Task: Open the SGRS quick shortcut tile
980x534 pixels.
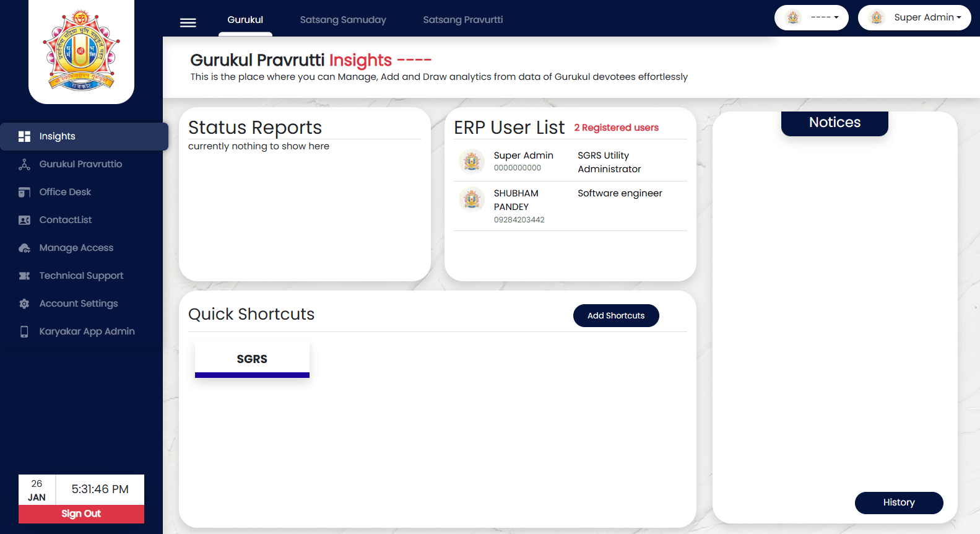Action: point(252,359)
